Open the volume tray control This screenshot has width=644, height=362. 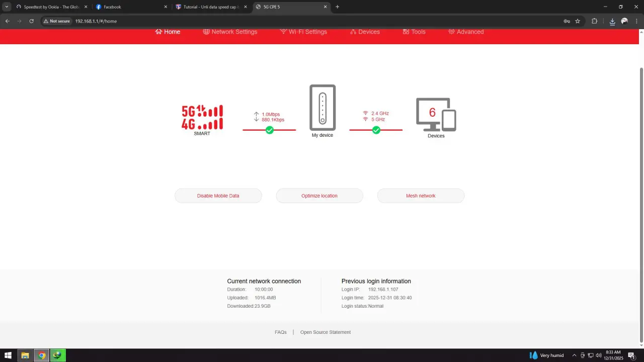click(x=598, y=355)
